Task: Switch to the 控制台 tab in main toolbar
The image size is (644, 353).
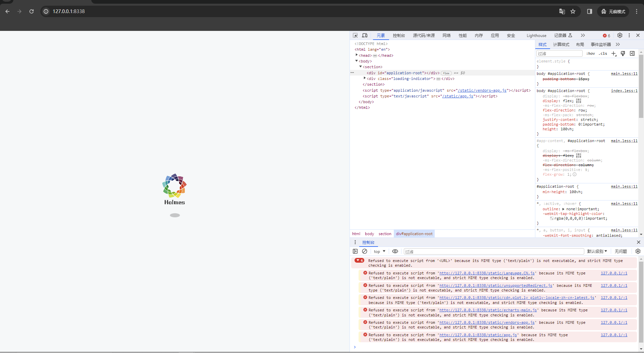Action: 399,36
